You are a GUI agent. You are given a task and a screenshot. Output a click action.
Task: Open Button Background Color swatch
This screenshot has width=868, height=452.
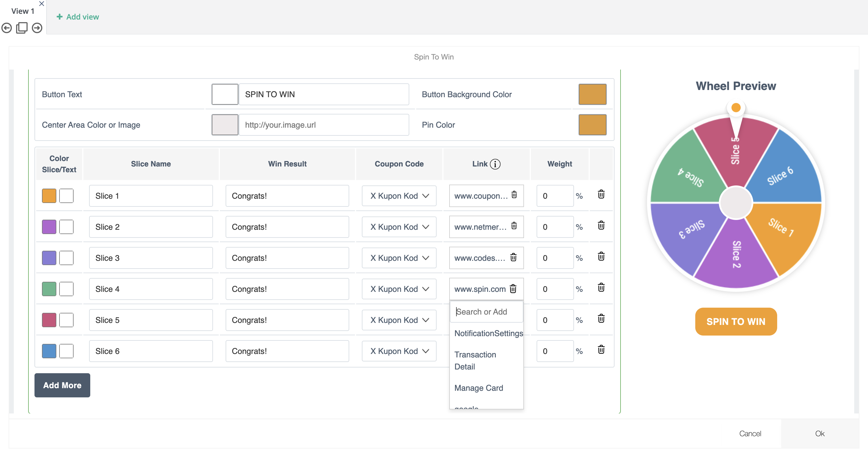(x=592, y=94)
